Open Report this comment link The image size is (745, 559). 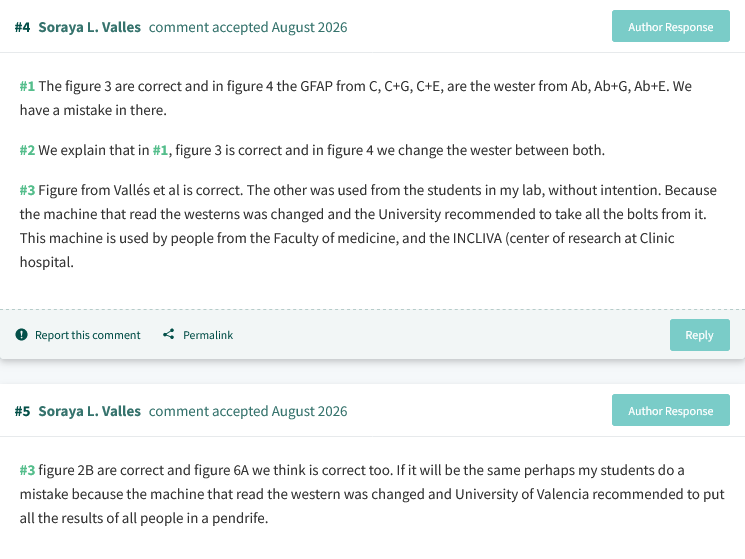click(x=88, y=335)
